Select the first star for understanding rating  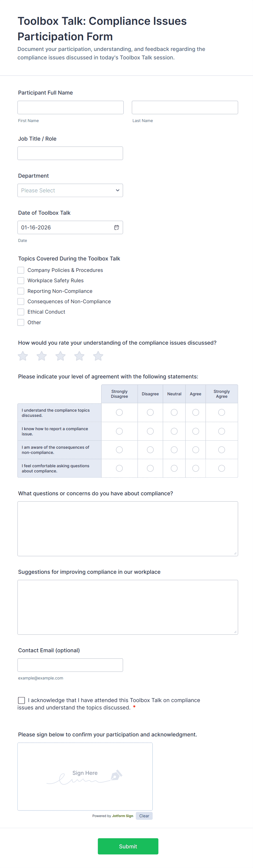click(x=23, y=356)
